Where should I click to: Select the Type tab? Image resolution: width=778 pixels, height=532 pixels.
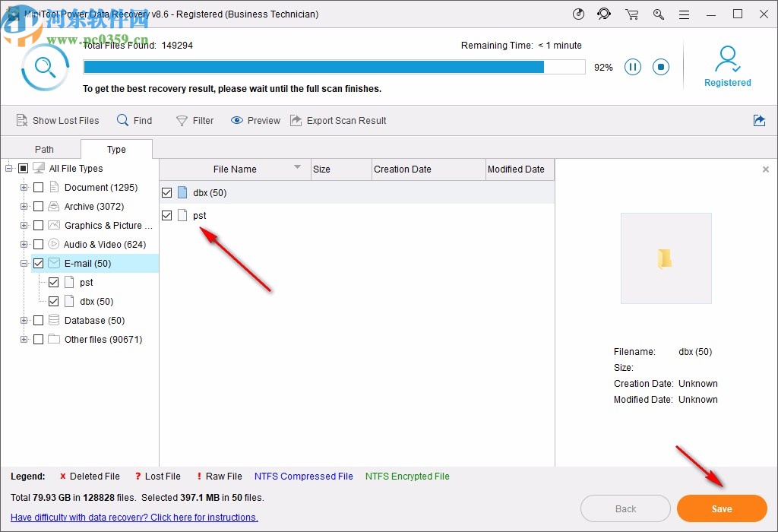click(x=116, y=150)
